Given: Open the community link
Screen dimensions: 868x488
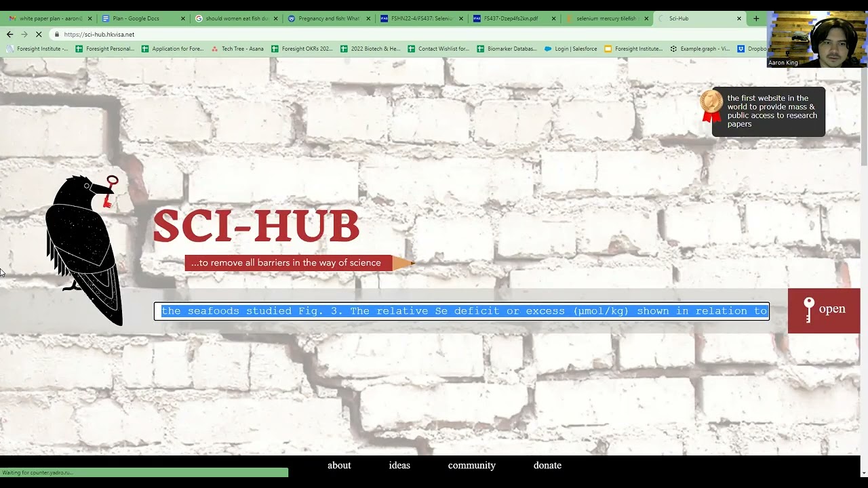Looking at the screenshot, I should (472, 466).
